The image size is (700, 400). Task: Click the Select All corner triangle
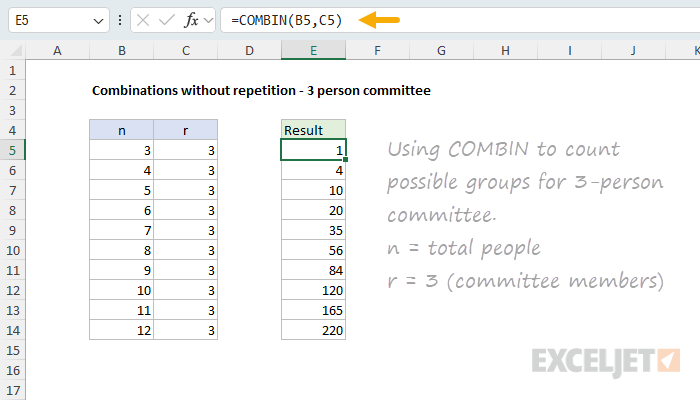click(16, 50)
